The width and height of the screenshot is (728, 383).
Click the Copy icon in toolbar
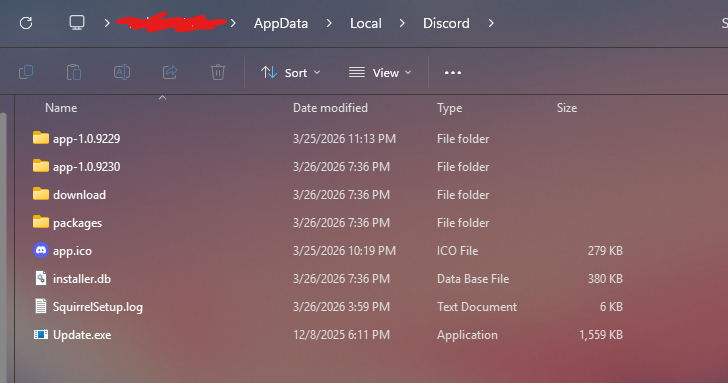click(26, 72)
